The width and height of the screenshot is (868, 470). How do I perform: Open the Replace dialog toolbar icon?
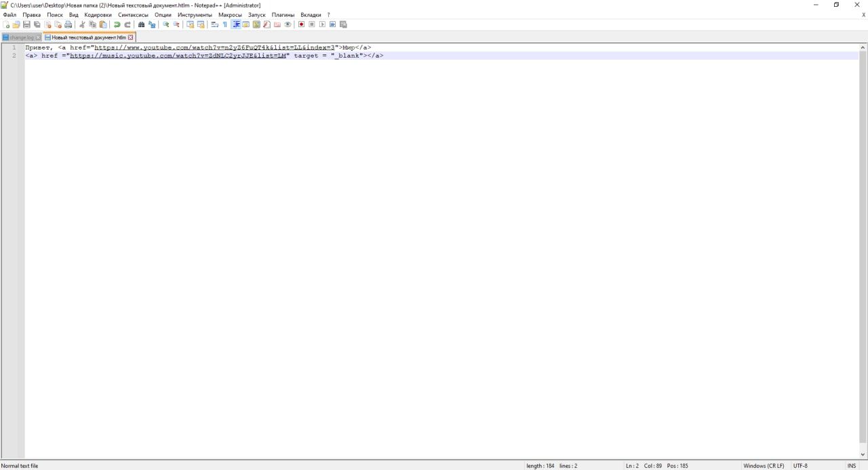click(152, 24)
